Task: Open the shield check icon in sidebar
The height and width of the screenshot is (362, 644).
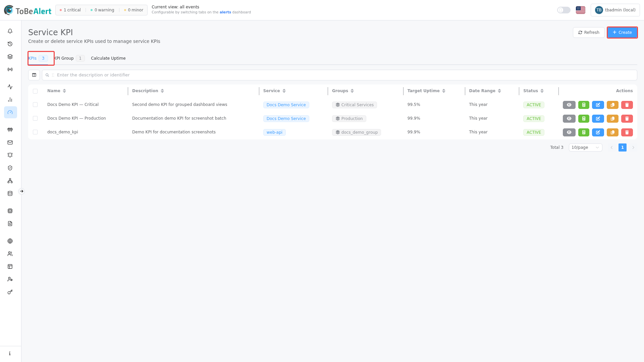Action: (10, 168)
